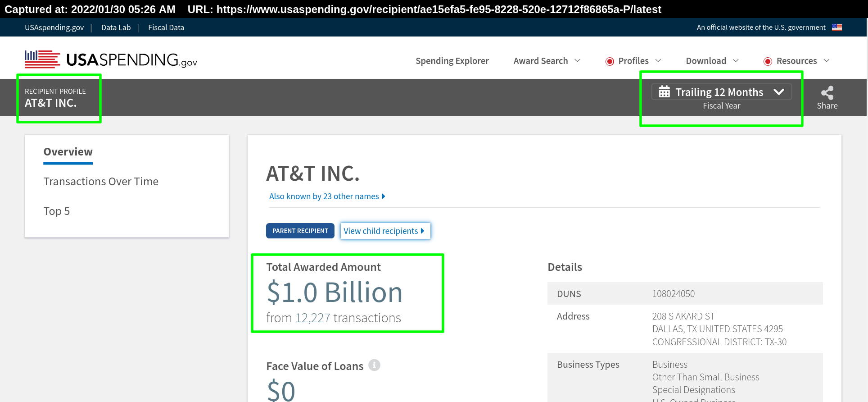Click the AT&T INC. heading in the profile card

click(313, 174)
